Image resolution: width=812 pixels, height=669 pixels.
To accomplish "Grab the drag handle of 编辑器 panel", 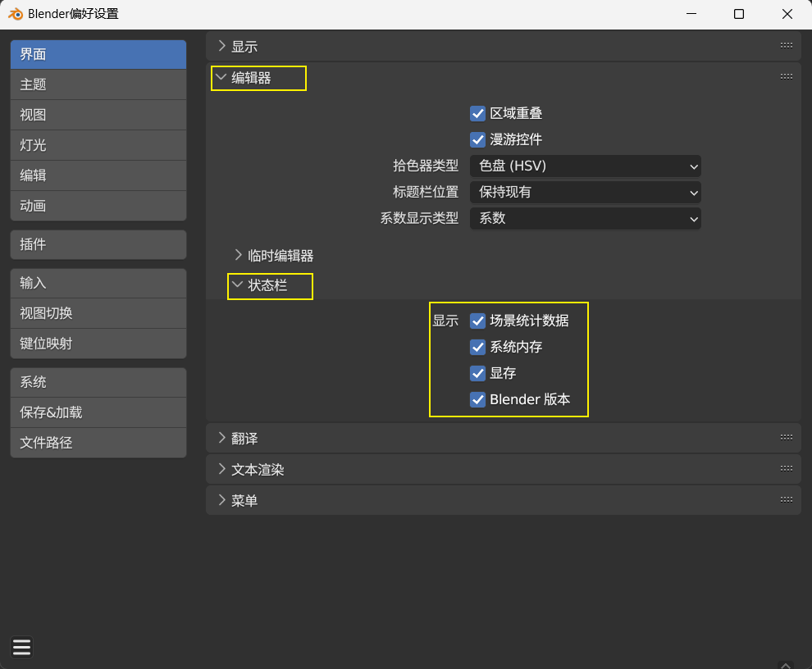I will 786,76.
